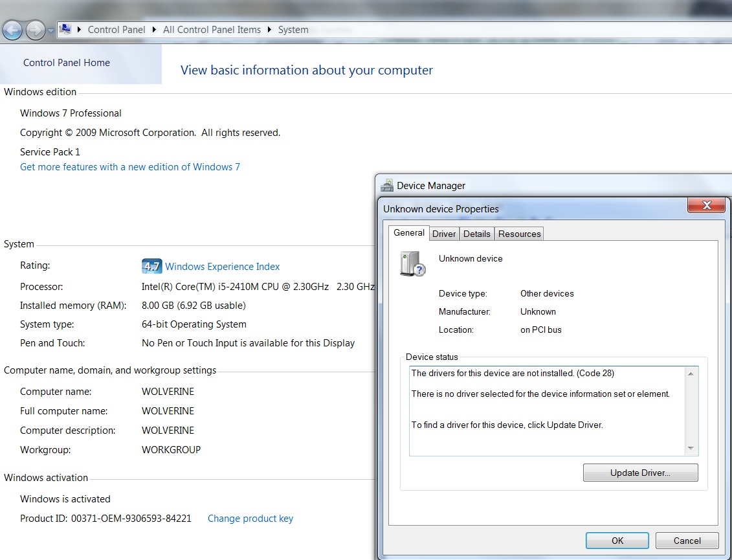
Task: Go back with the Back arrow button
Action: [x=12, y=30]
